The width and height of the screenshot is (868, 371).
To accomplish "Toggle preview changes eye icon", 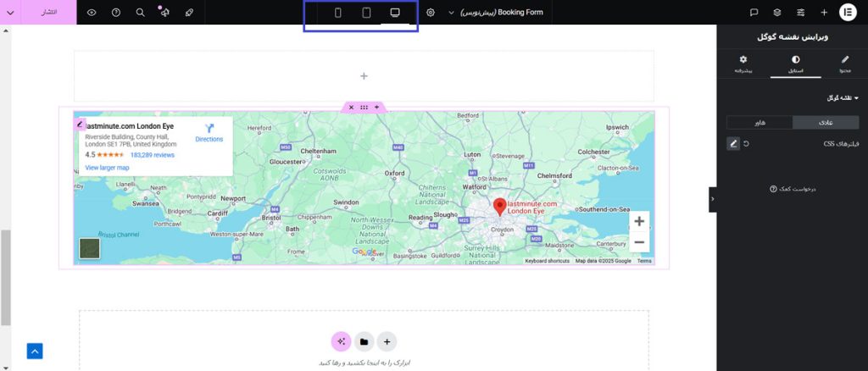I will [x=92, y=13].
